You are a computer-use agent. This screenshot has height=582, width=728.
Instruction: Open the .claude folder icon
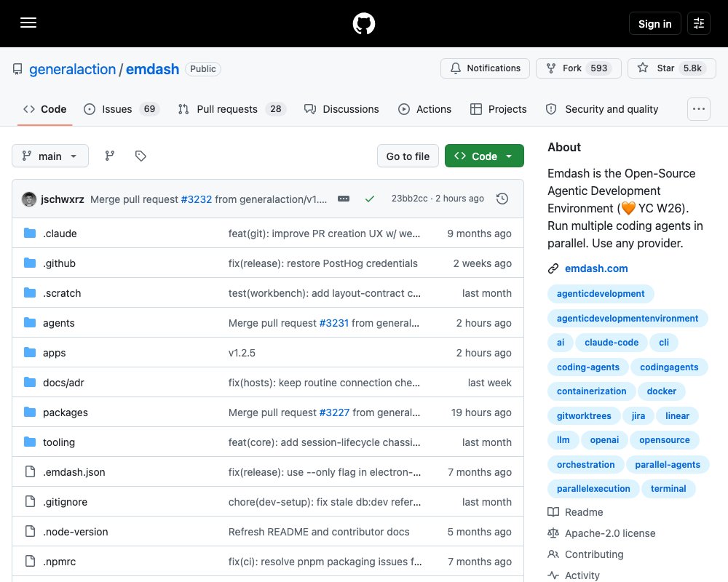click(x=30, y=233)
